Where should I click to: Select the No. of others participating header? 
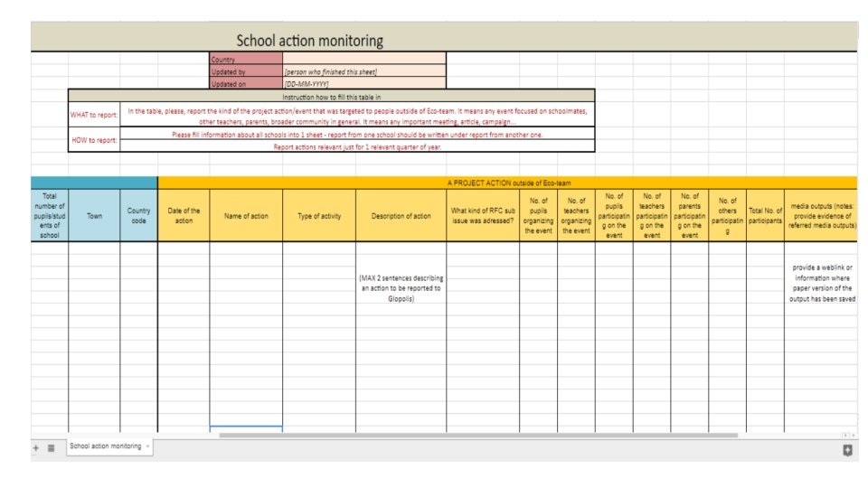pos(727,215)
